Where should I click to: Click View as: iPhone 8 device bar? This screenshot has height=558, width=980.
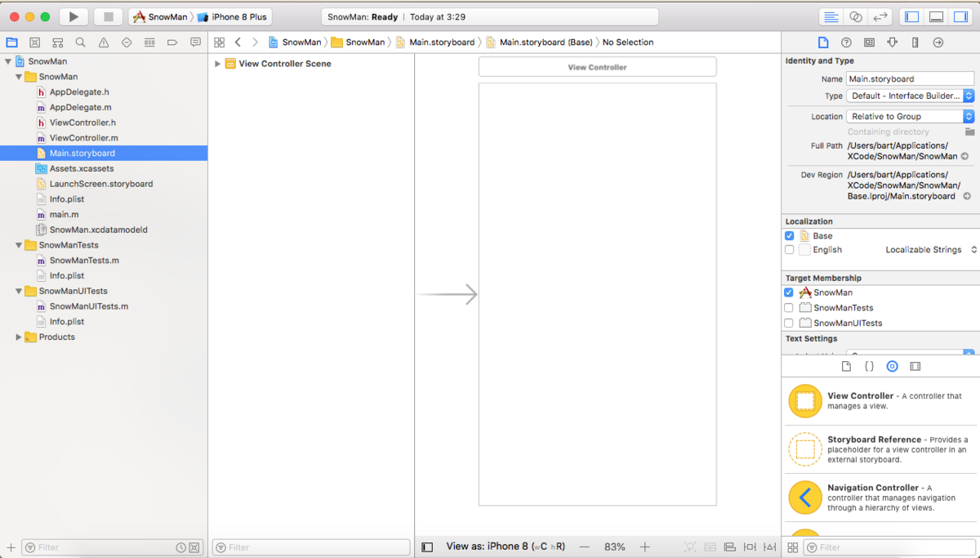tap(506, 547)
